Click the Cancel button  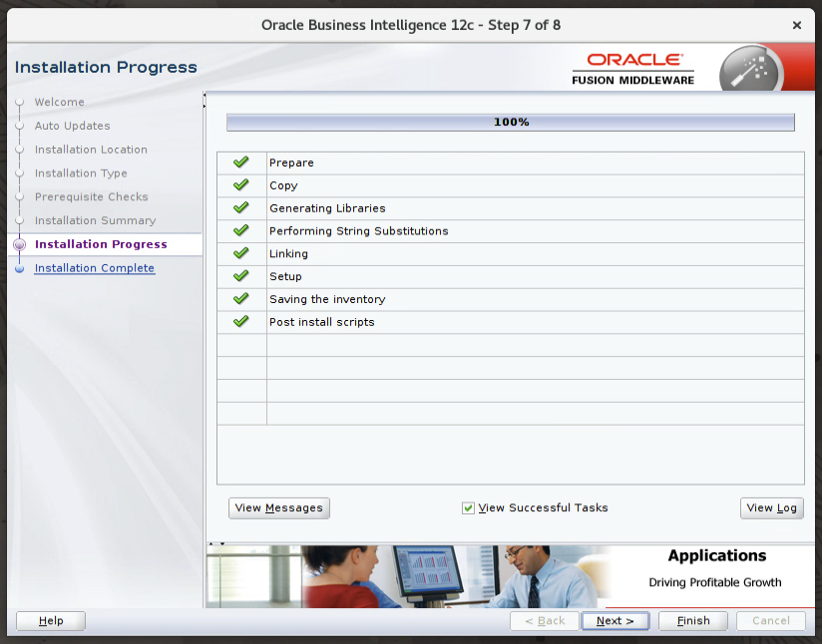(x=770, y=621)
